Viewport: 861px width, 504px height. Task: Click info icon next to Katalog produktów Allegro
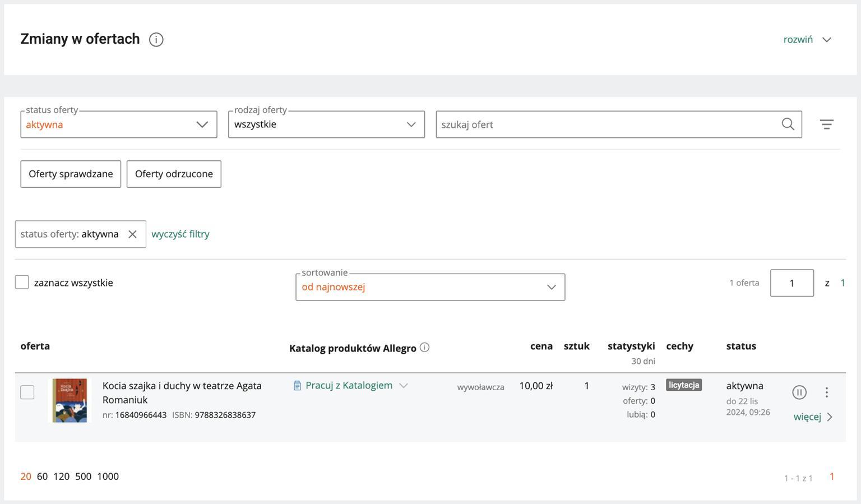(x=424, y=348)
